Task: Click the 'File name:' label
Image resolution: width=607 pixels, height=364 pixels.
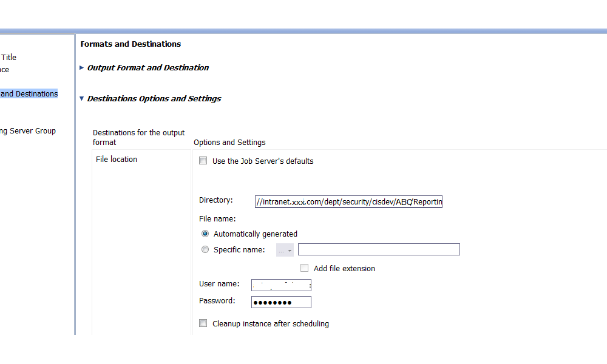Action: [217, 219]
